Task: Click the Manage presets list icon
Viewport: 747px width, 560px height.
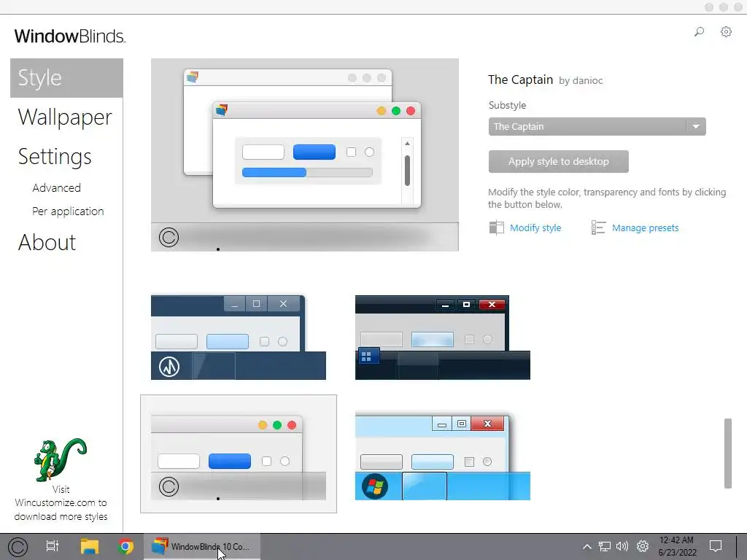Action: coord(598,227)
